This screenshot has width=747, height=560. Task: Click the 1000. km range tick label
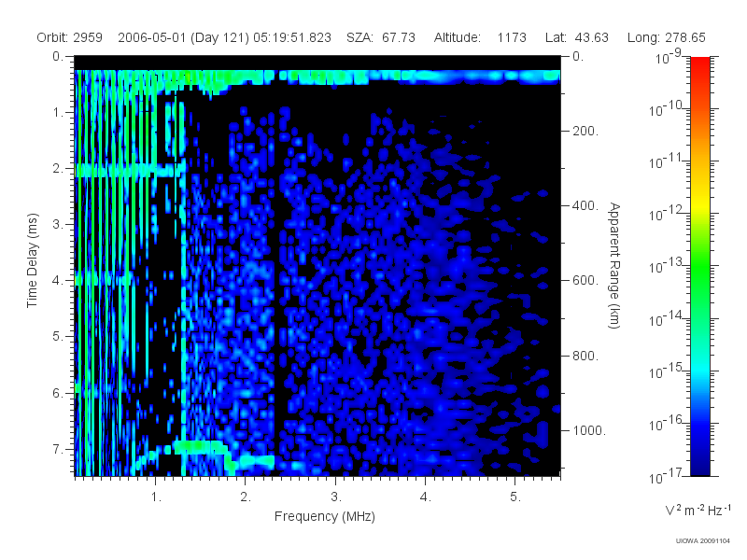tap(589, 430)
